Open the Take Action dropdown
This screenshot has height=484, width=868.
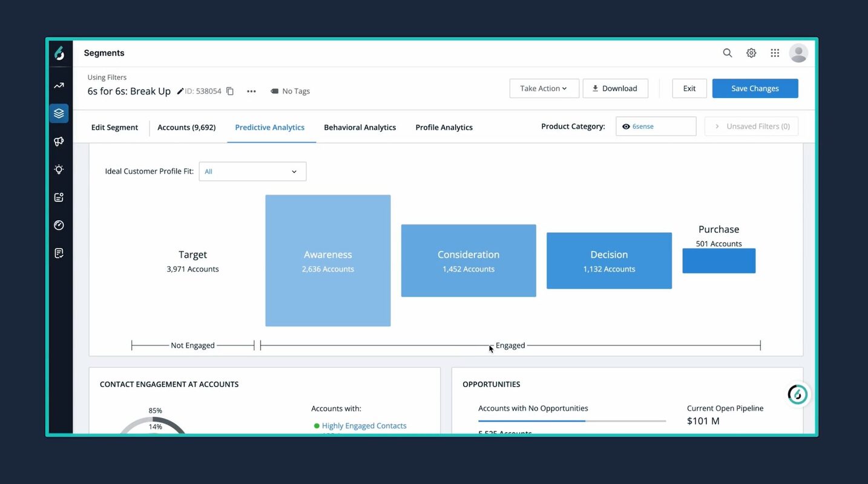[544, 88]
